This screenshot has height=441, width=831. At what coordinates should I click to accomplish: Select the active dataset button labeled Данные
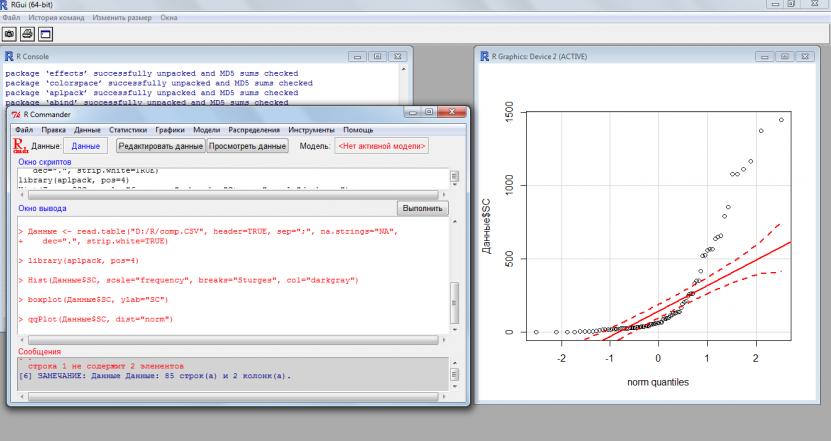[87, 146]
